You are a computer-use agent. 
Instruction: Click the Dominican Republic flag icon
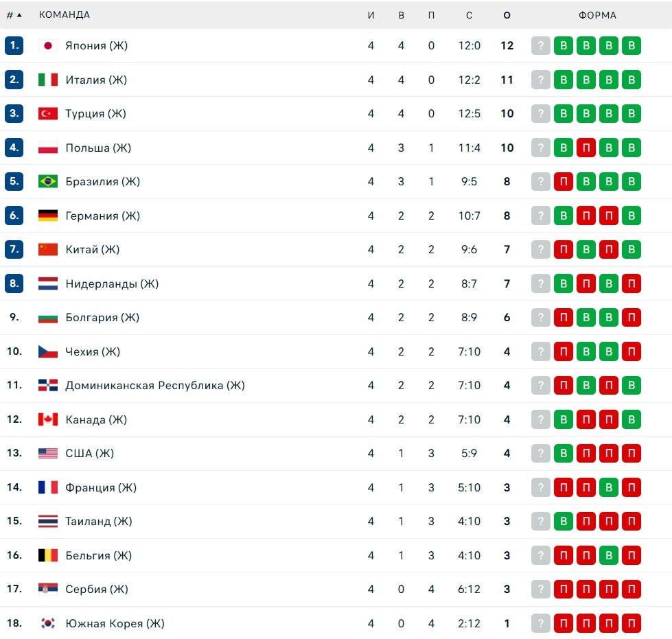click(x=47, y=385)
